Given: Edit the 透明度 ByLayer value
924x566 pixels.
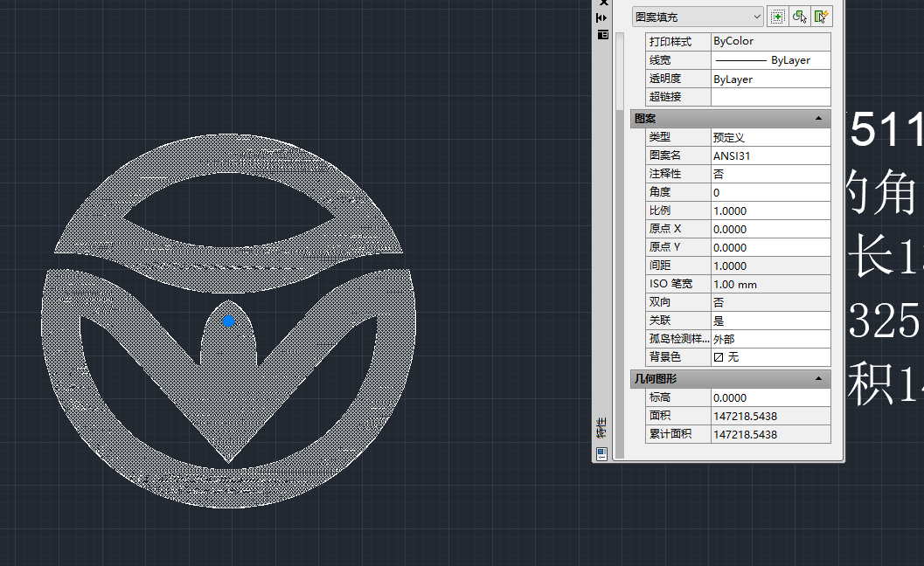Looking at the screenshot, I should pos(771,79).
